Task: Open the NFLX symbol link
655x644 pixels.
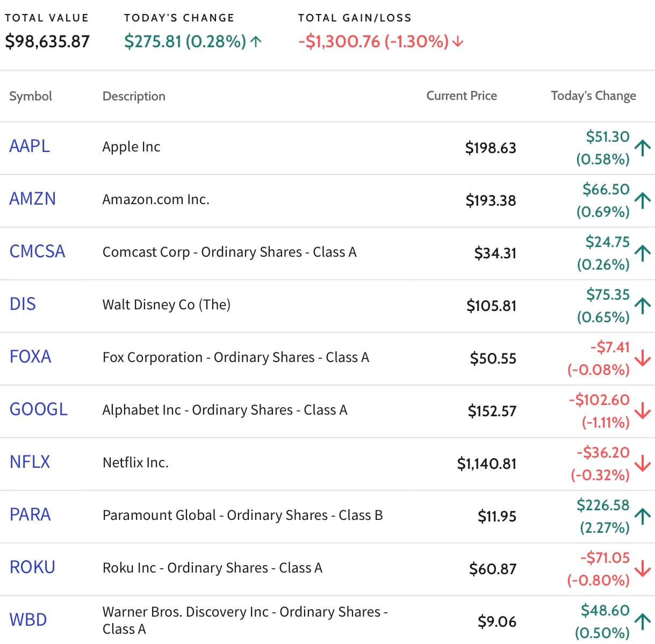Action: (x=30, y=462)
